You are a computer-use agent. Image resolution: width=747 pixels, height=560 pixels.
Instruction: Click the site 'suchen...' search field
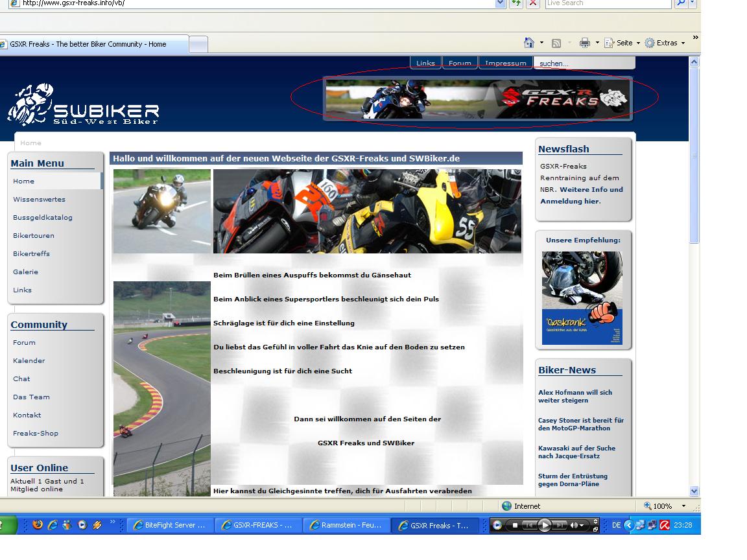coord(584,64)
